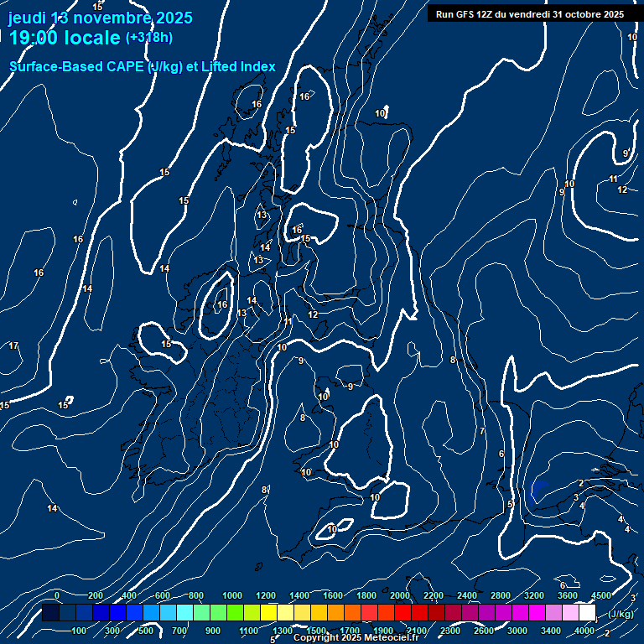Pick the cyan 600 J/kg legend swatch
The image size is (644, 644).
coord(168,613)
